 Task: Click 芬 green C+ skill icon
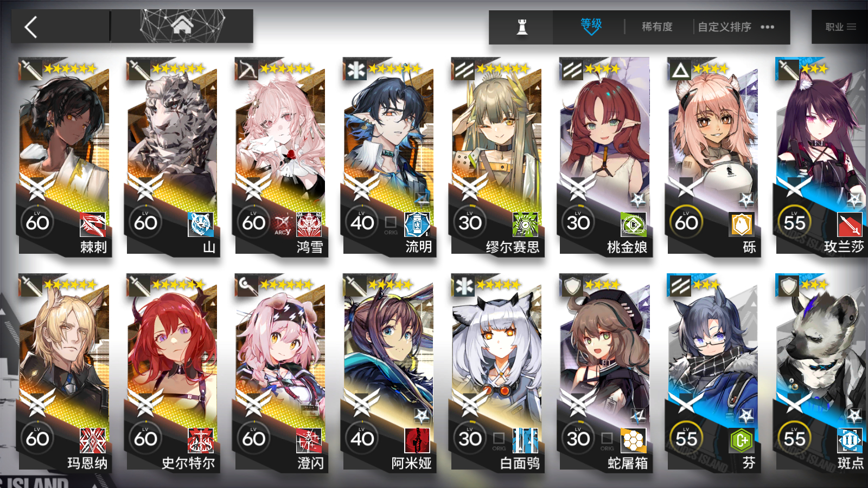tap(742, 441)
